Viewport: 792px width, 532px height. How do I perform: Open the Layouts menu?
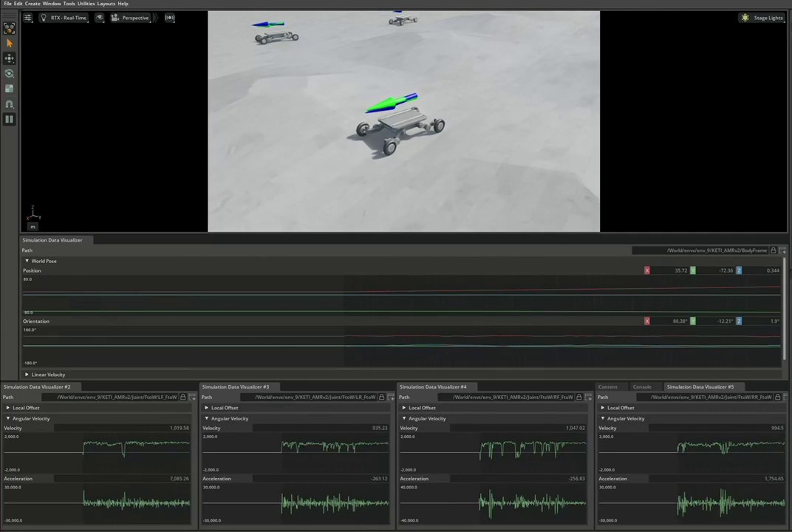click(x=106, y=4)
